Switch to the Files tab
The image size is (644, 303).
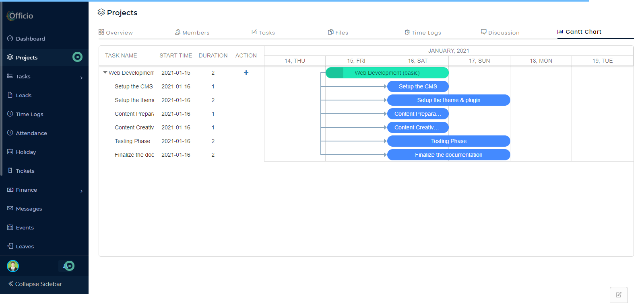tap(338, 32)
